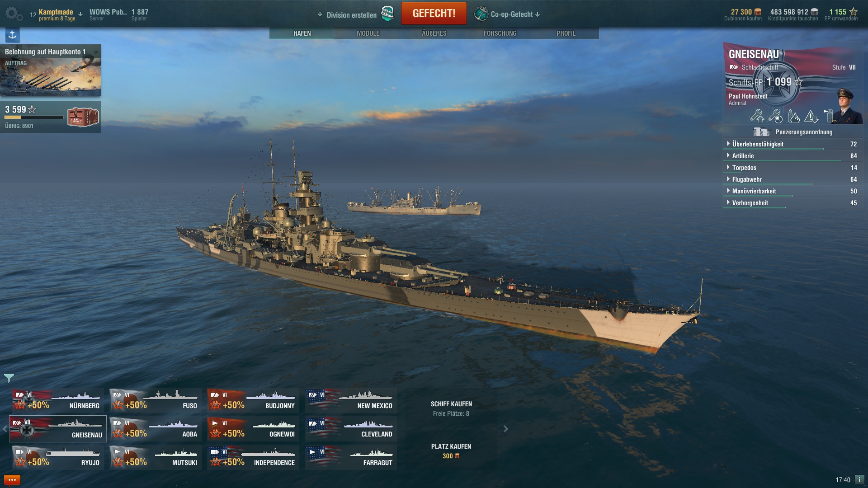Click the commander portrait of Paul Hohnstedt
This screenshot has width=868, height=488.
click(x=845, y=106)
